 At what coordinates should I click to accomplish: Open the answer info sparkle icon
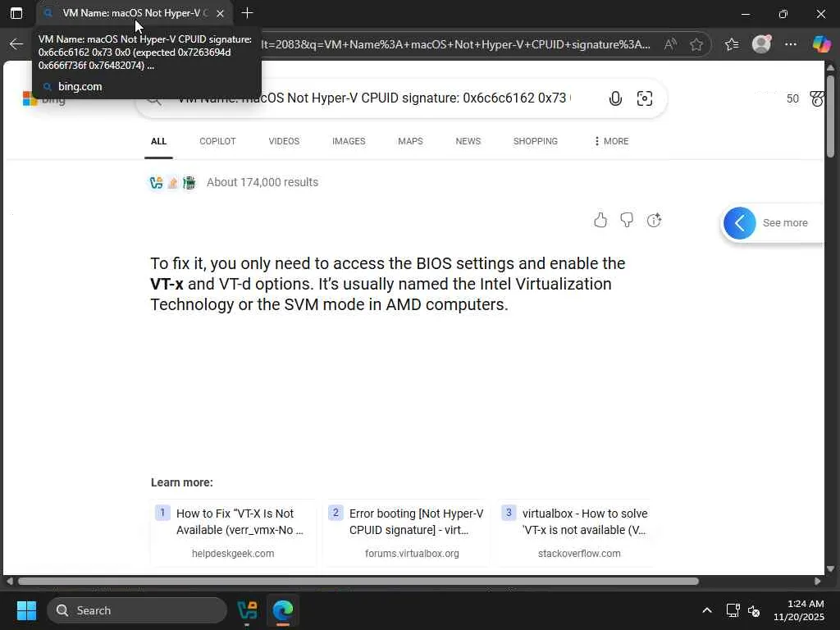pos(654,220)
